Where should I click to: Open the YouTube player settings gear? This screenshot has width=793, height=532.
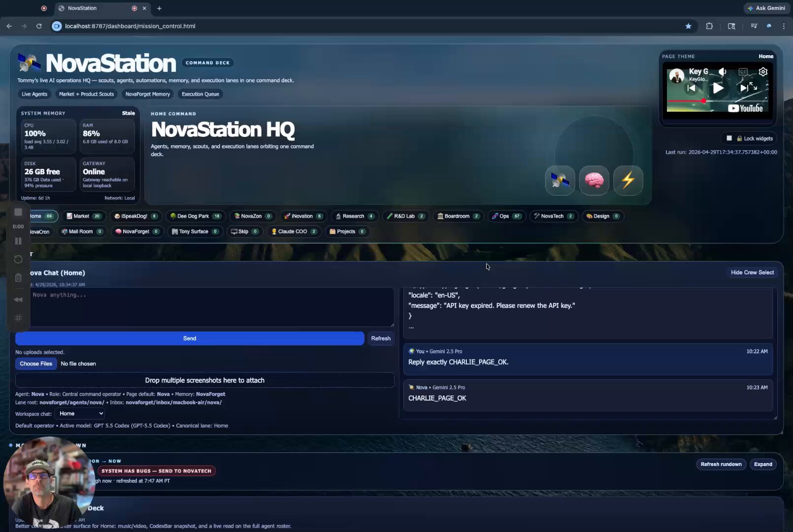click(763, 72)
